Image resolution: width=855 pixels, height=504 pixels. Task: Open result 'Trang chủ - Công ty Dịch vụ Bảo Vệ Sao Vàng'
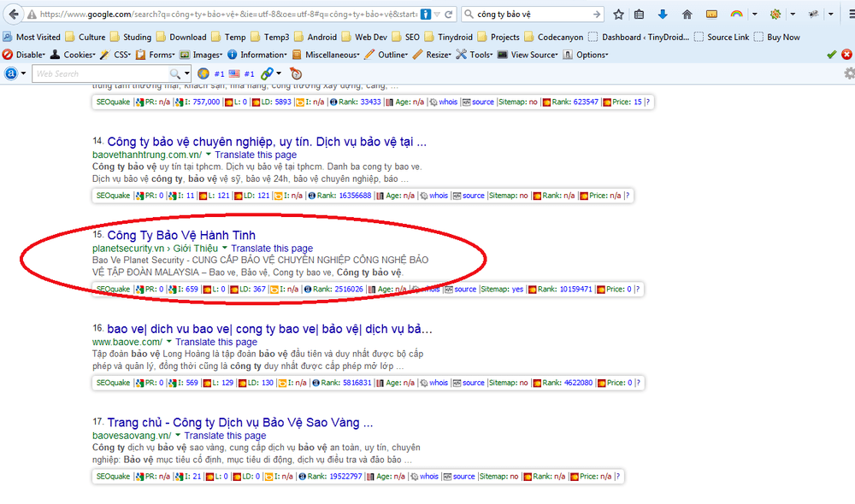240,423
